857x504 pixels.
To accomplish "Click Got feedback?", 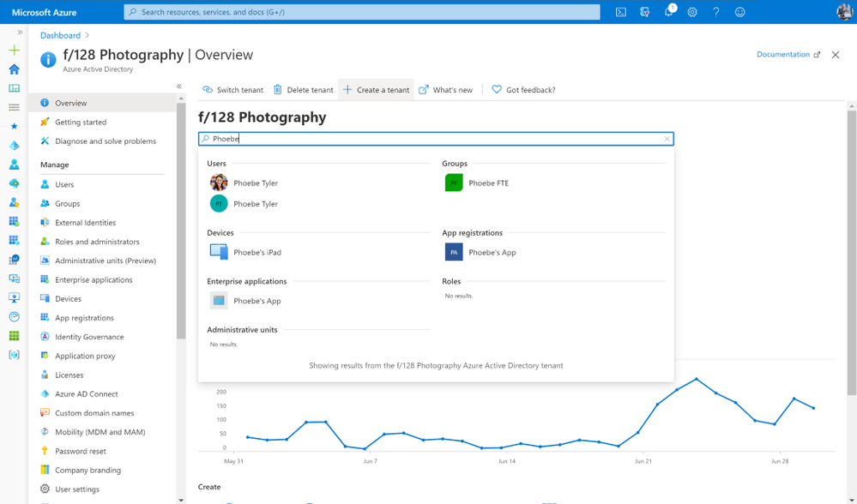I will tap(523, 89).
